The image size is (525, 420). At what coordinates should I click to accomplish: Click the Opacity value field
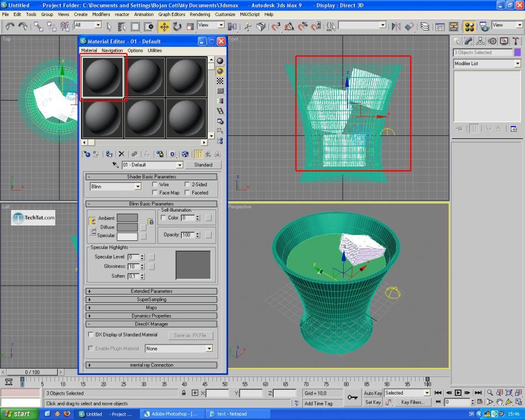[x=186, y=235]
